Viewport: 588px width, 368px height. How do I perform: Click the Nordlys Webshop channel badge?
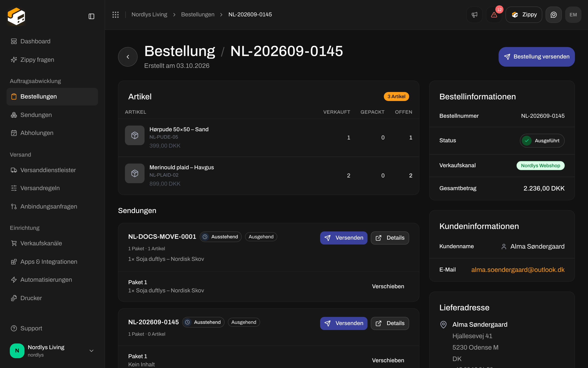540,166
